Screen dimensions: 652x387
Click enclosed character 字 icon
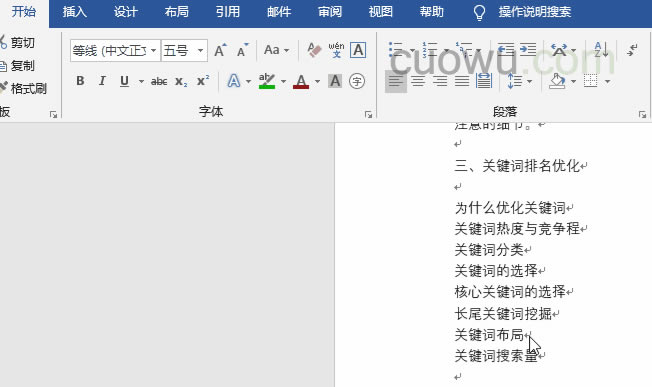(x=357, y=81)
